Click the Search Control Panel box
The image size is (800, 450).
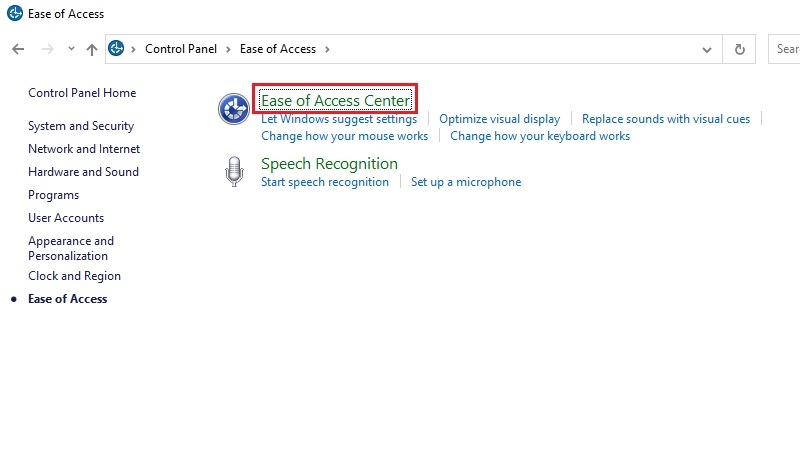pos(786,49)
